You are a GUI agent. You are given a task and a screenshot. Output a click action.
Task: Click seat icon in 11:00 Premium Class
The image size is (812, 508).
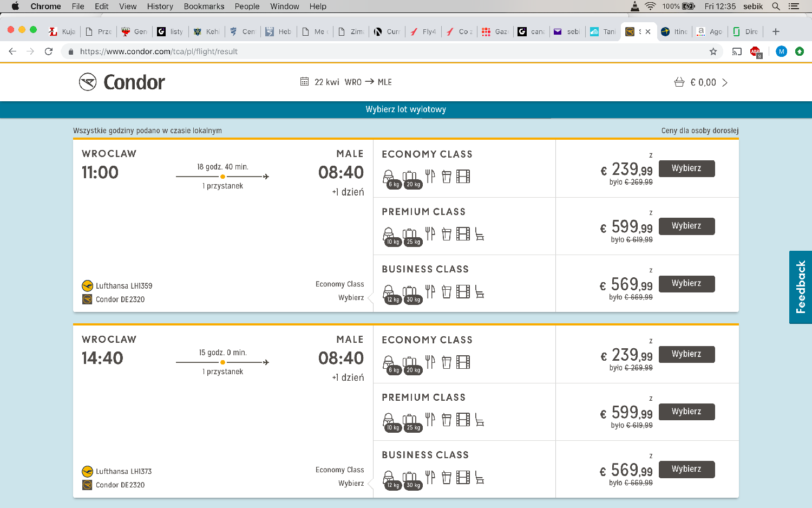tap(480, 234)
